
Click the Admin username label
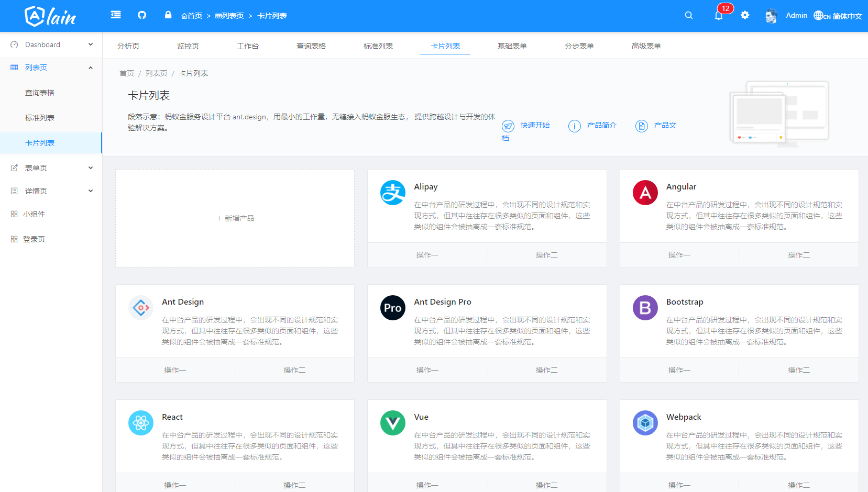click(797, 15)
